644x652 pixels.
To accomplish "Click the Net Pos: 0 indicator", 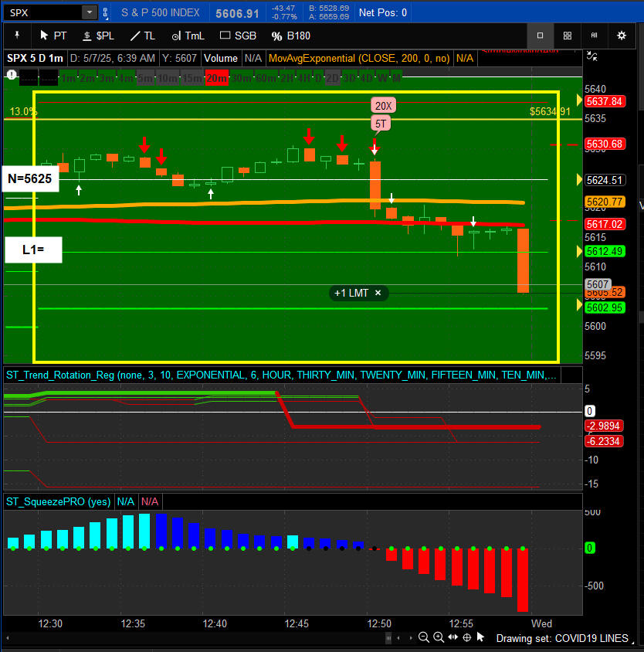I will coord(382,13).
